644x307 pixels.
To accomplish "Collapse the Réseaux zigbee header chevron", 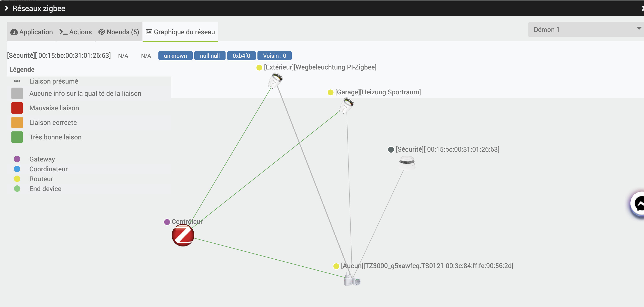I will (7, 8).
